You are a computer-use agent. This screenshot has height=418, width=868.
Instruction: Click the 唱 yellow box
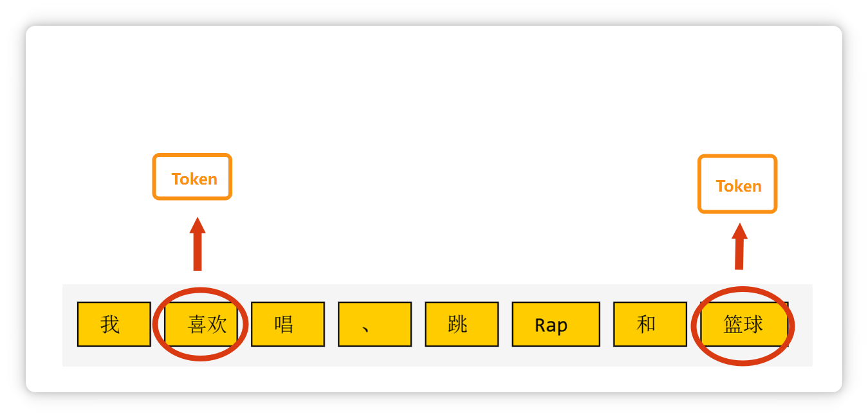coord(288,324)
